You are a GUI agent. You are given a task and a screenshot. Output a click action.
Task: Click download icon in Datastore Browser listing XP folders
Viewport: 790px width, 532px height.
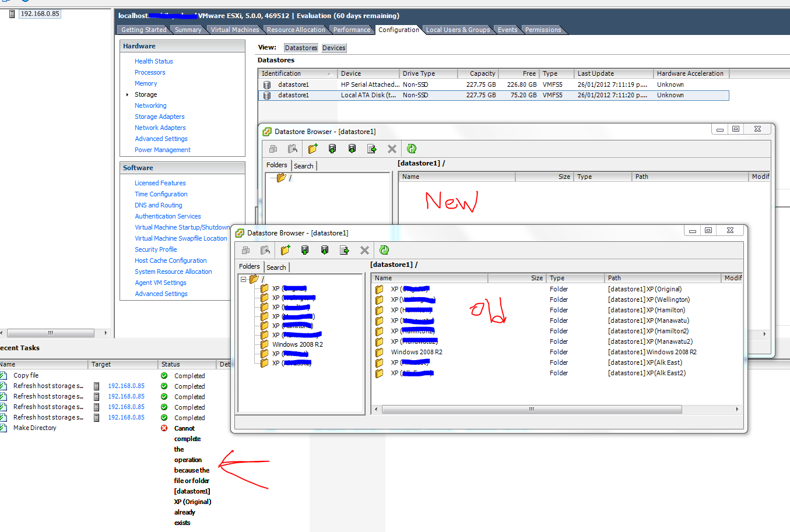[x=325, y=250]
